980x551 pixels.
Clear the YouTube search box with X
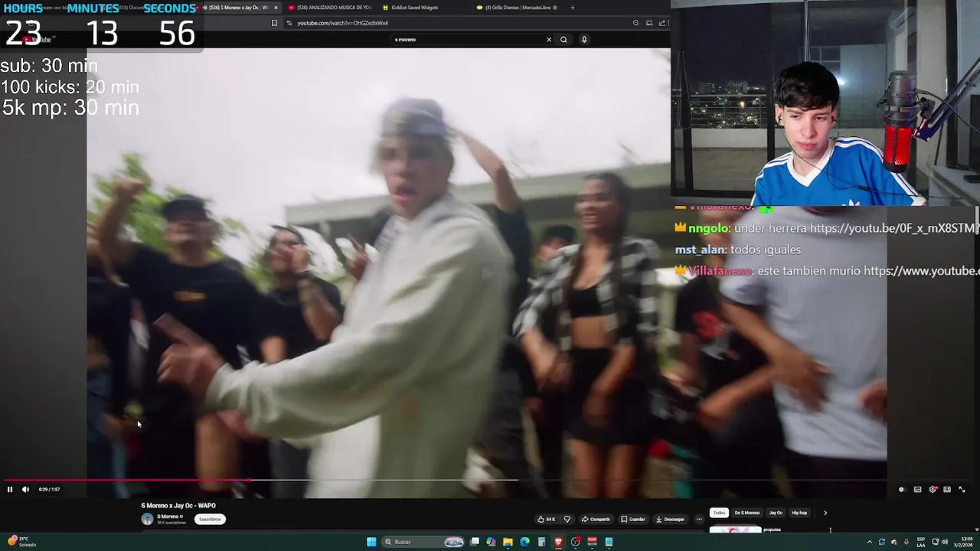[x=549, y=40]
